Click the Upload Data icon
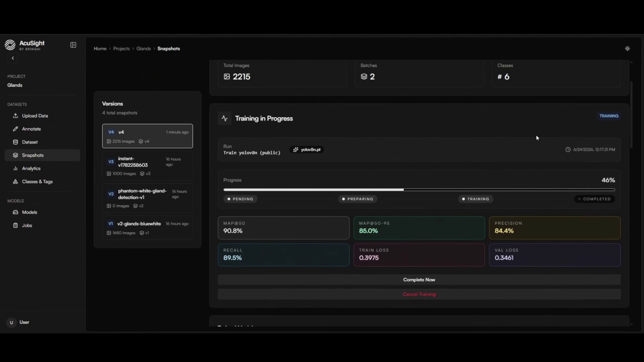The width and height of the screenshot is (644, 362). (x=15, y=116)
